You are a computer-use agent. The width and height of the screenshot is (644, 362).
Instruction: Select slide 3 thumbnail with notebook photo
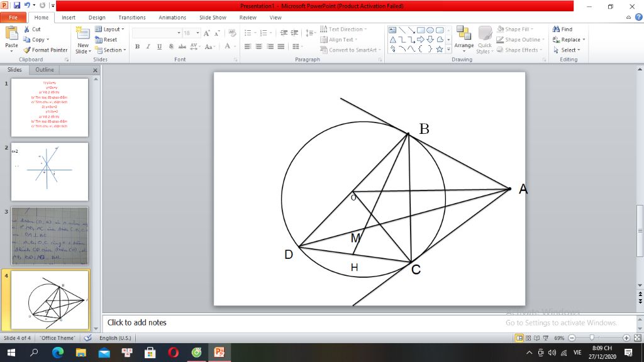click(50, 236)
